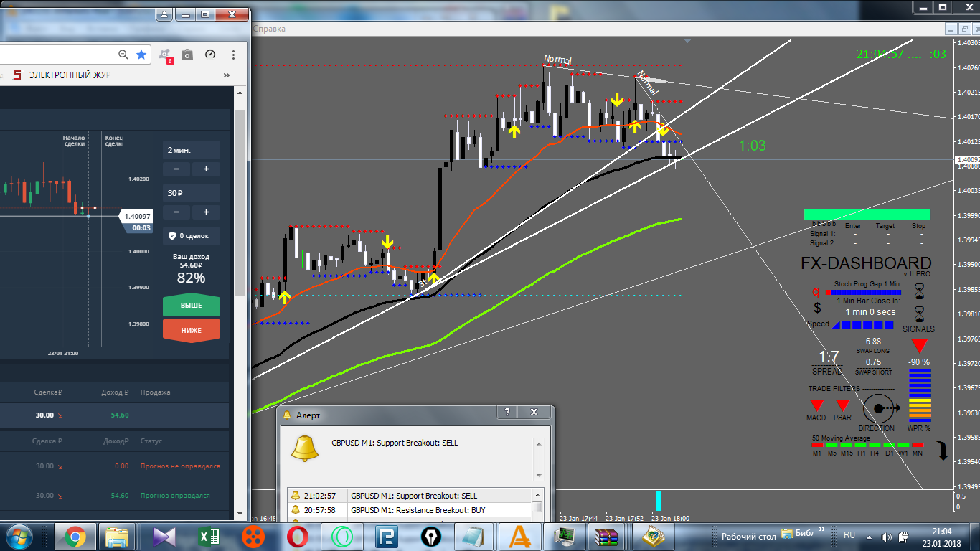This screenshot has width=980, height=551.
Task: Open the Windows Start menu
Action: pyautogui.click(x=18, y=536)
